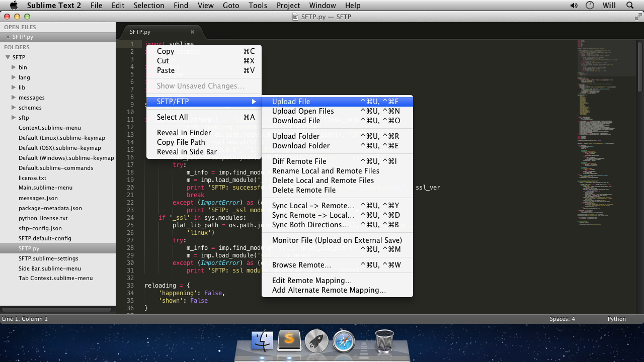644x362 pixels.
Task: Choose Paste in the context menu
Action: pyautogui.click(x=204, y=70)
